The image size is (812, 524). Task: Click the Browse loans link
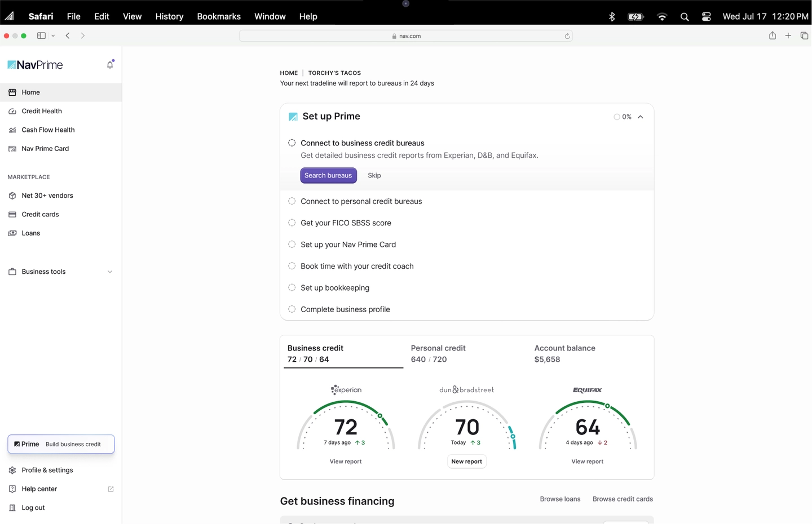[560, 499]
